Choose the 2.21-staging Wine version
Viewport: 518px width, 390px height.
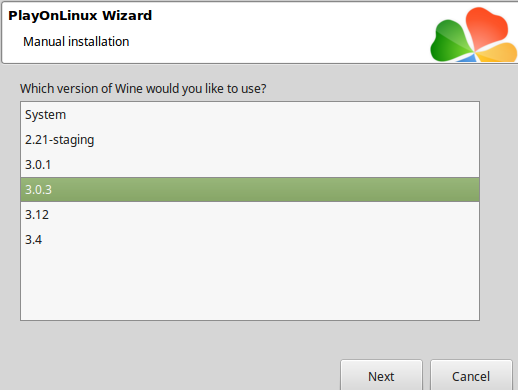[250, 140]
